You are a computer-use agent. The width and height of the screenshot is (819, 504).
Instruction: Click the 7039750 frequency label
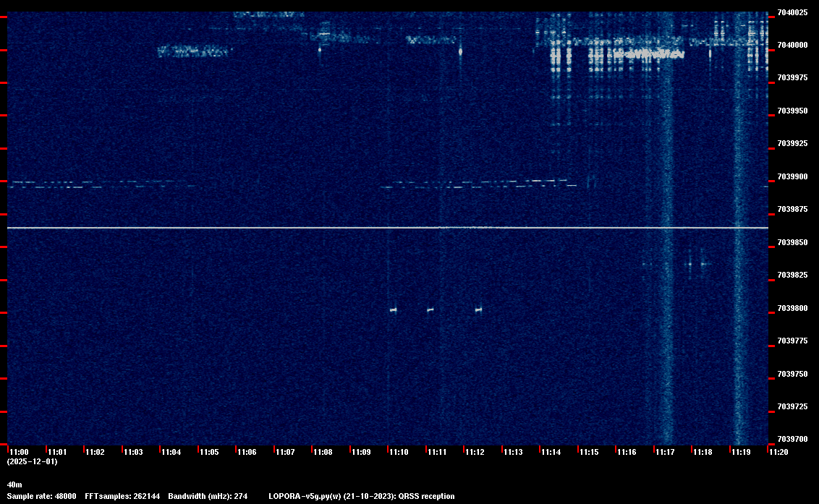tap(792, 375)
